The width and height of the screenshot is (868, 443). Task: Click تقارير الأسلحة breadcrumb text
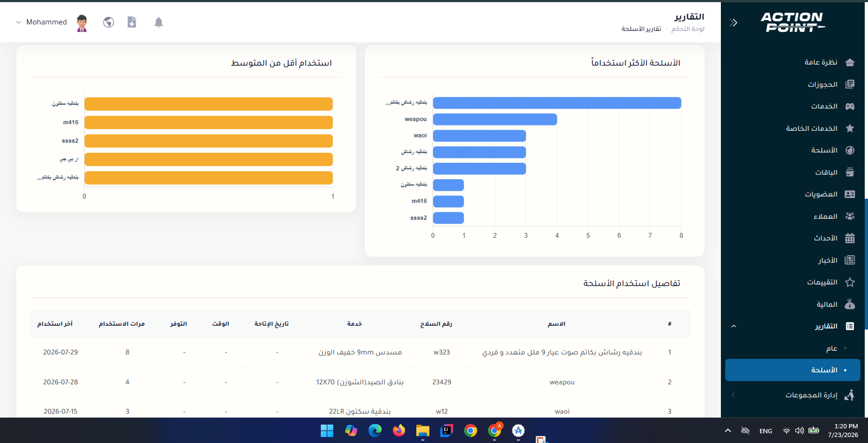[x=641, y=29]
